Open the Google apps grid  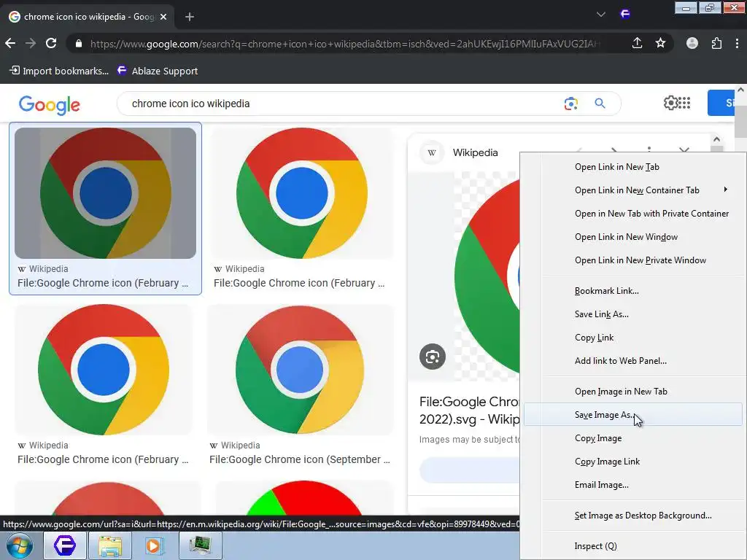pos(684,103)
